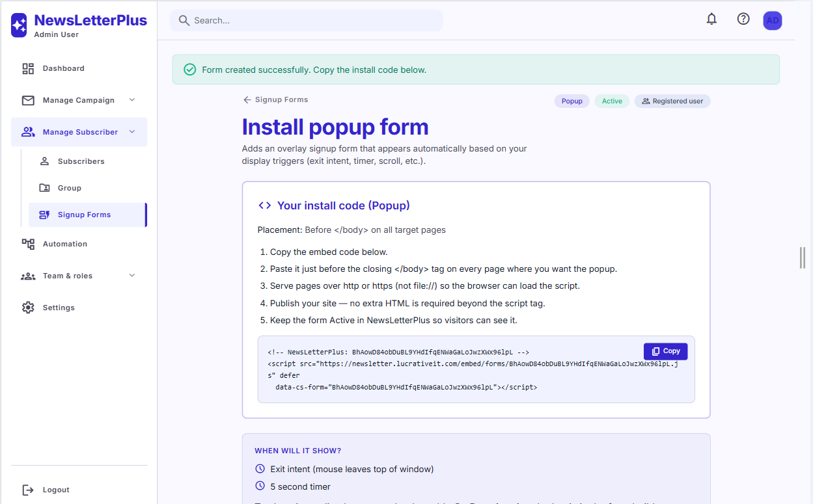Click 'Exit intent (mouse leaves top of window)' text
813x504 pixels.
[352, 469]
